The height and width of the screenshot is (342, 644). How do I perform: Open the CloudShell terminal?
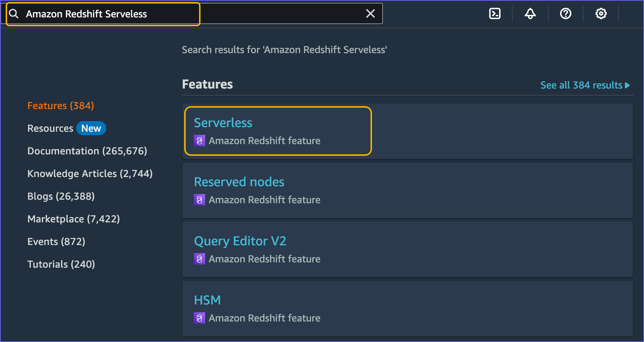click(x=495, y=13)
